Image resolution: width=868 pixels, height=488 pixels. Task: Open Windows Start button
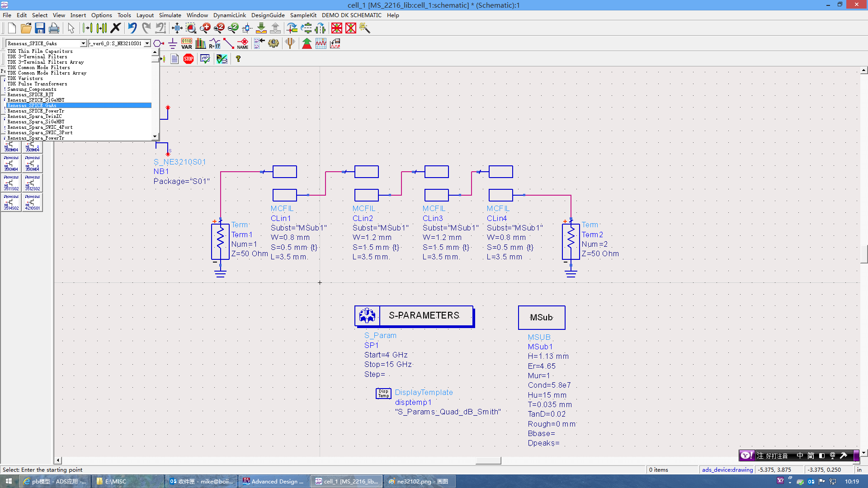[9, 481]
